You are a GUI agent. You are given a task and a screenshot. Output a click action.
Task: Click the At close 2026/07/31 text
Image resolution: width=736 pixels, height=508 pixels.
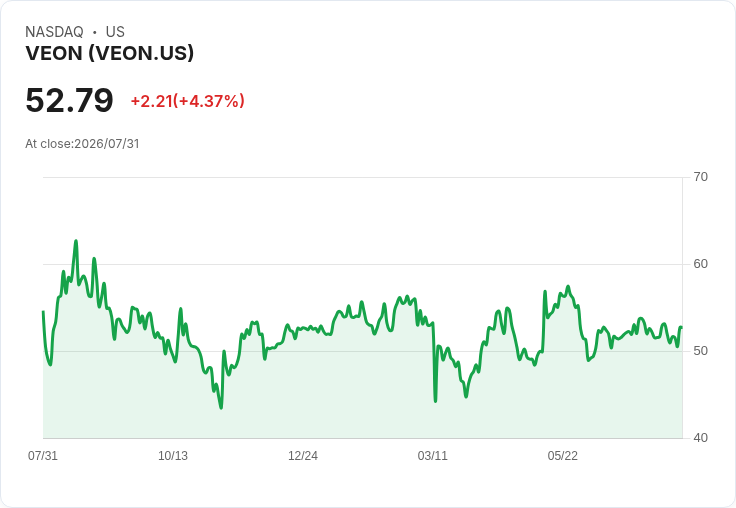[82, 144]
